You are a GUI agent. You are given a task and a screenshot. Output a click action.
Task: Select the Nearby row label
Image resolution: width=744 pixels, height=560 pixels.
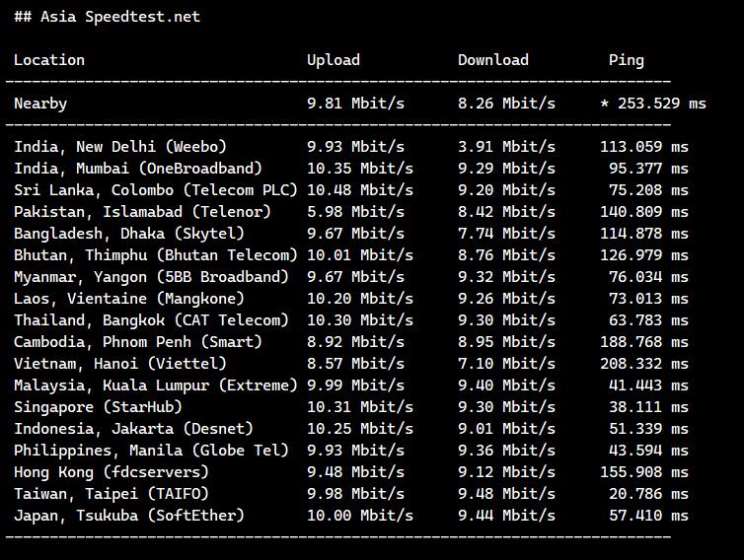coord(40,104)
